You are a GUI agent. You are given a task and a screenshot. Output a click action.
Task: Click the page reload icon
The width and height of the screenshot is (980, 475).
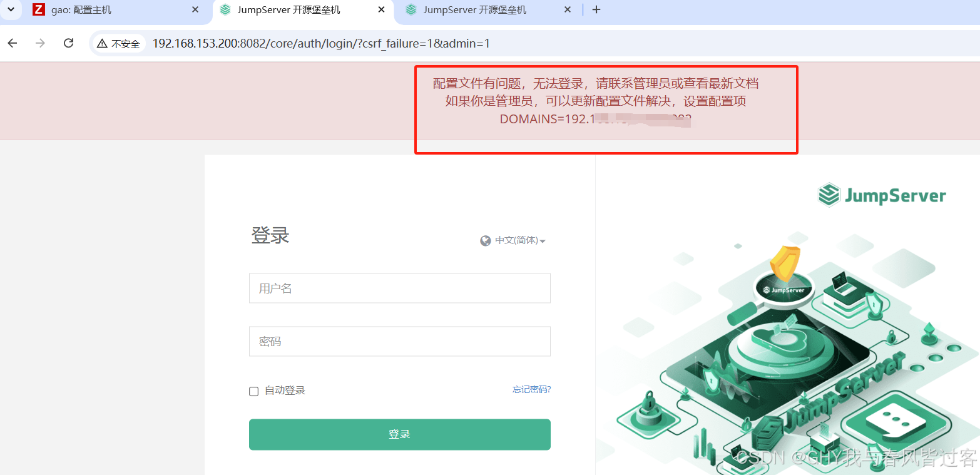pyautogui.click(x=68, y=43)
